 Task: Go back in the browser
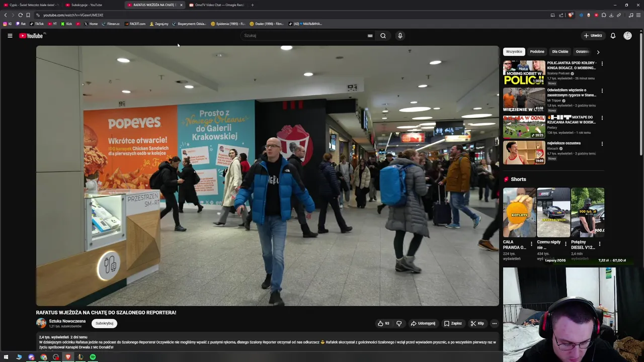coord(6,15)
